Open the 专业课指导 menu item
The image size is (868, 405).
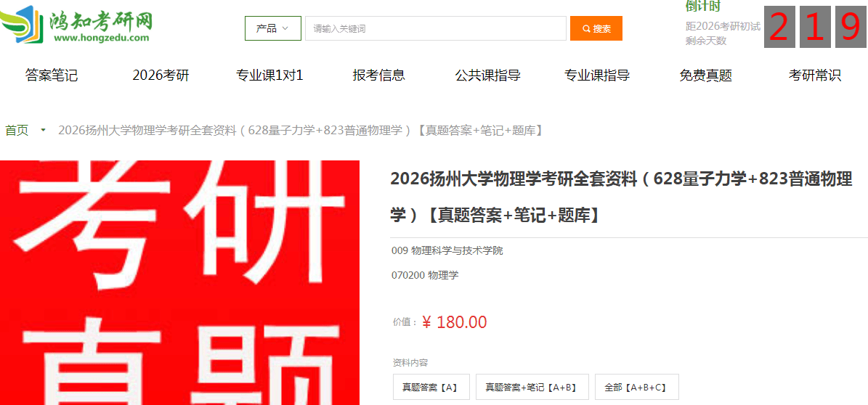pyautogui.click(x=597, y=75)
